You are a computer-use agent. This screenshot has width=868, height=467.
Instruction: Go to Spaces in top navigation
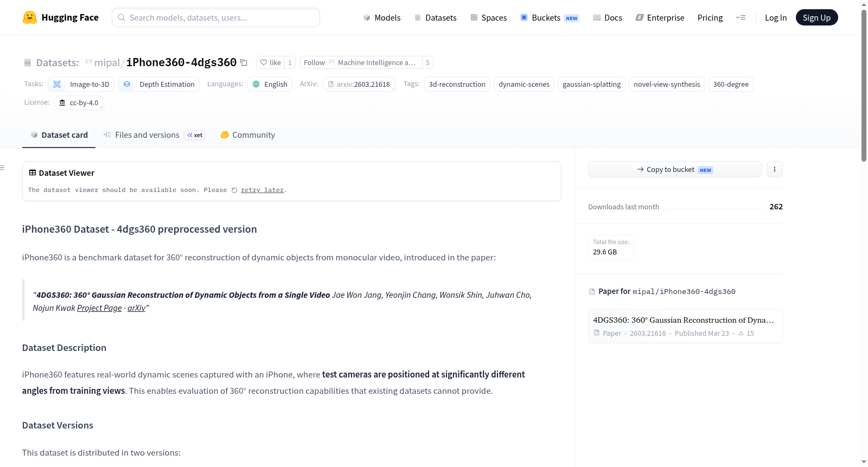(x=488, y=18)
